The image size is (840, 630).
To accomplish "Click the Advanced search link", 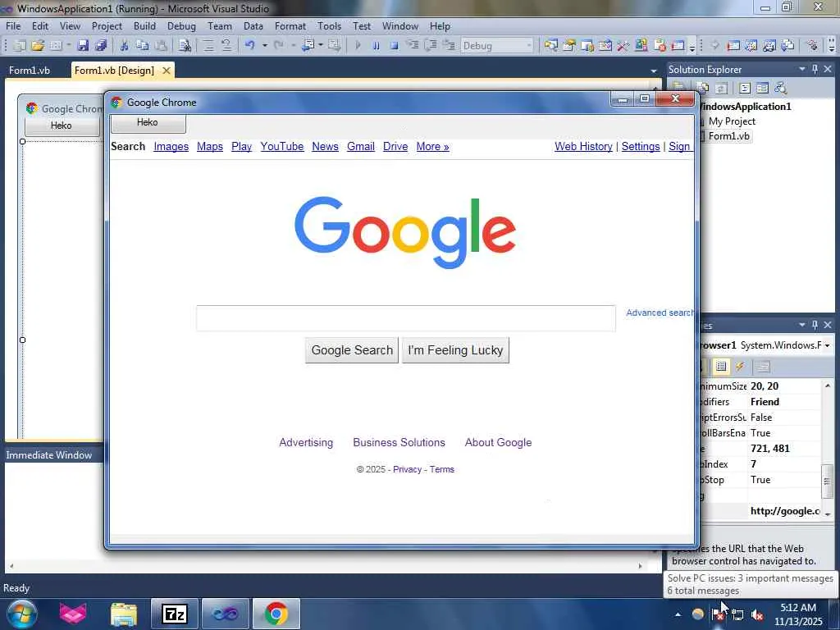I will [660, 313].
